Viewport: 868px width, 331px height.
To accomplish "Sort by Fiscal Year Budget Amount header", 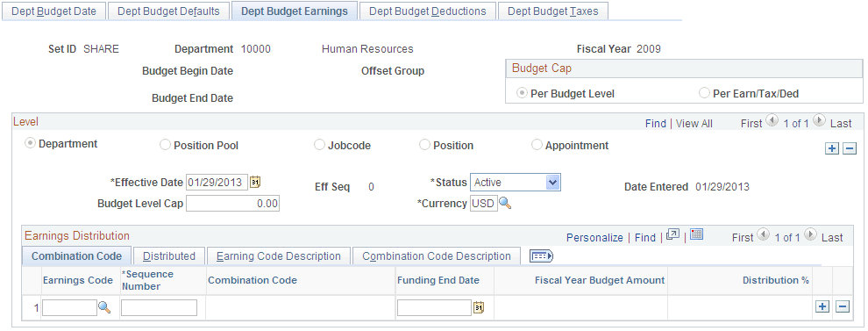I will (x=600, y=280).
